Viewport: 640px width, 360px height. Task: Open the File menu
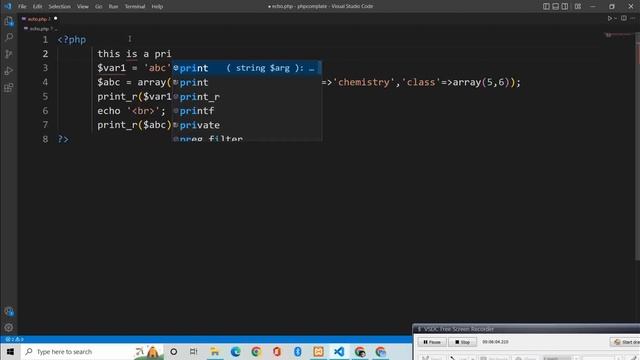tap(22, 7)
